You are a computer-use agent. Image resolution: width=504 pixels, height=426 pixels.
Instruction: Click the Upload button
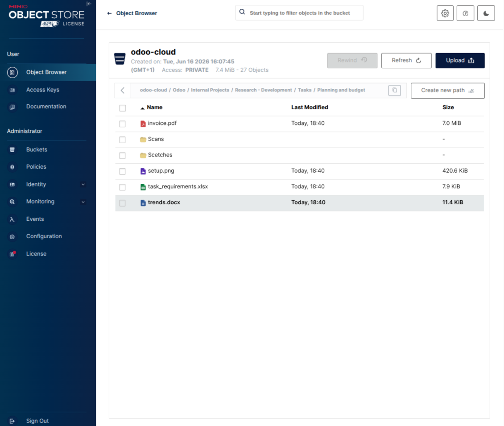460,61
